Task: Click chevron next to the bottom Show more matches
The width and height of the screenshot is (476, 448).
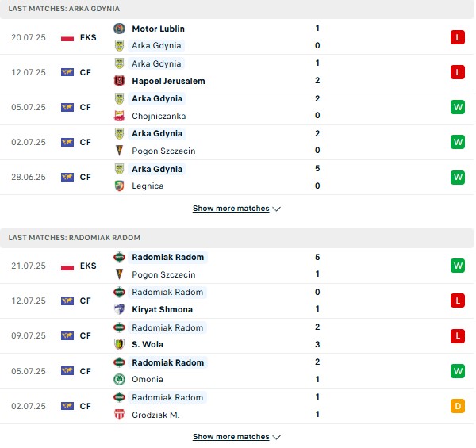Action: (277, 437)
